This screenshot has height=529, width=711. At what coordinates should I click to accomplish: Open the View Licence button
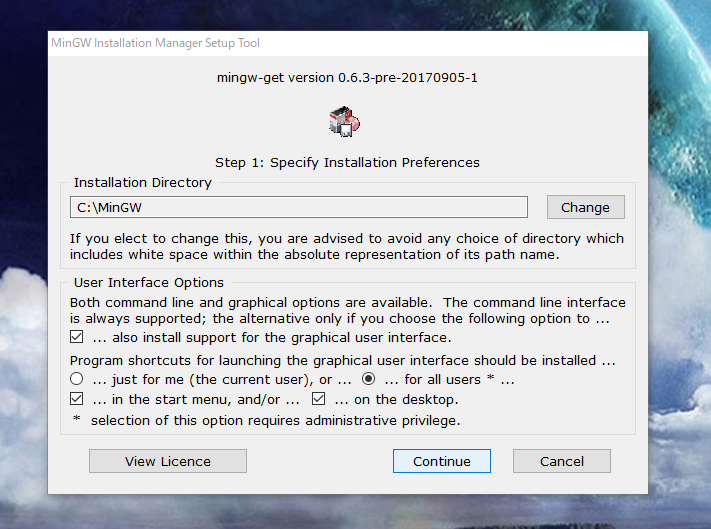point(168,461)
